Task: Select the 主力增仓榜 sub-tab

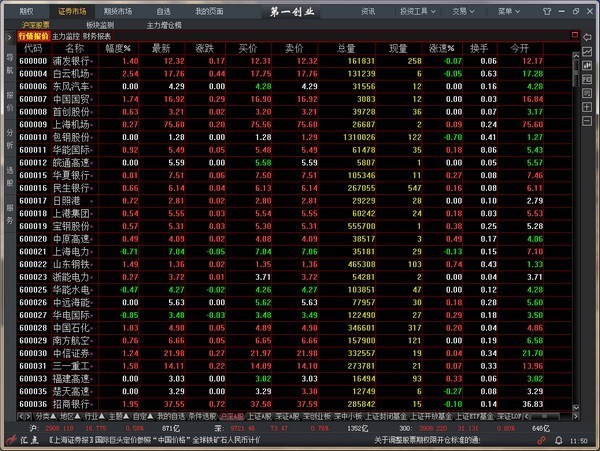Action: point(164,25)
